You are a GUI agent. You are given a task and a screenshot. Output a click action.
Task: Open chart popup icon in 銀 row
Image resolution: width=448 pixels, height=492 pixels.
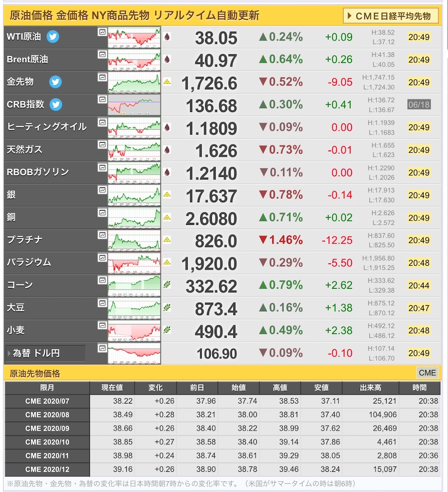coord(102,190)
